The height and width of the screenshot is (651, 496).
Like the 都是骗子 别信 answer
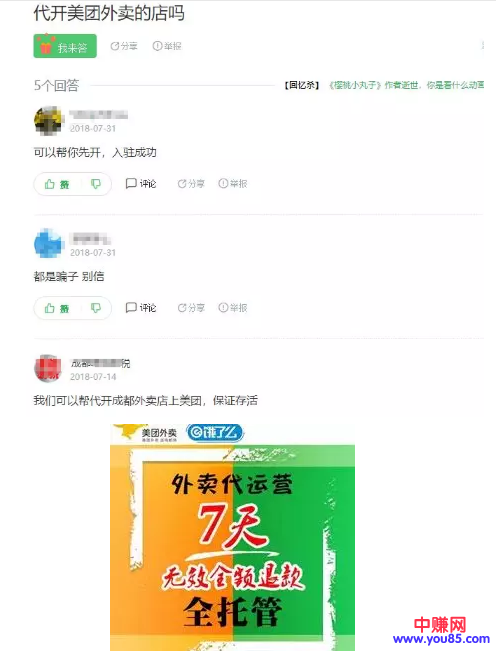tap(57, 308)
